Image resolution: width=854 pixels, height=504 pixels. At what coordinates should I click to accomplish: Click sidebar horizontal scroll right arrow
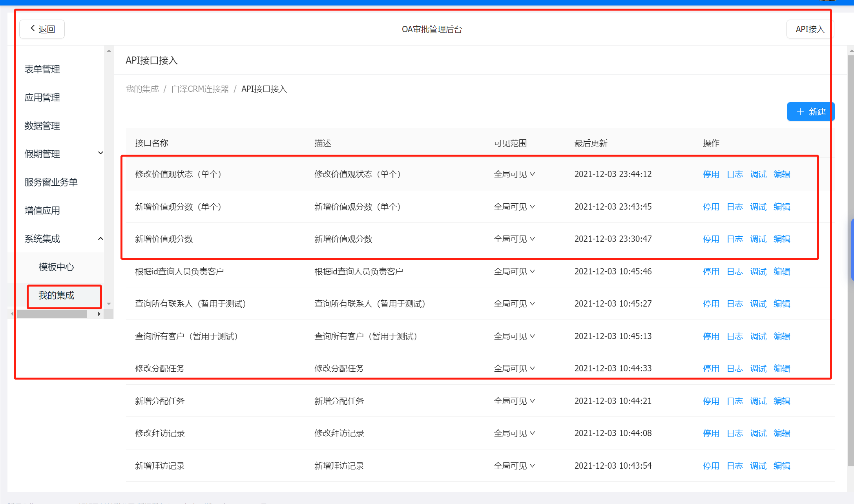tap(99, 314)
